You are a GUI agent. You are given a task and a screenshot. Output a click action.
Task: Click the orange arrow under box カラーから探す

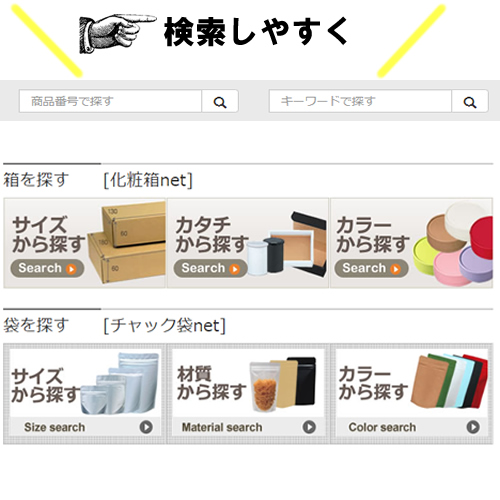click(x=395, y=269)
